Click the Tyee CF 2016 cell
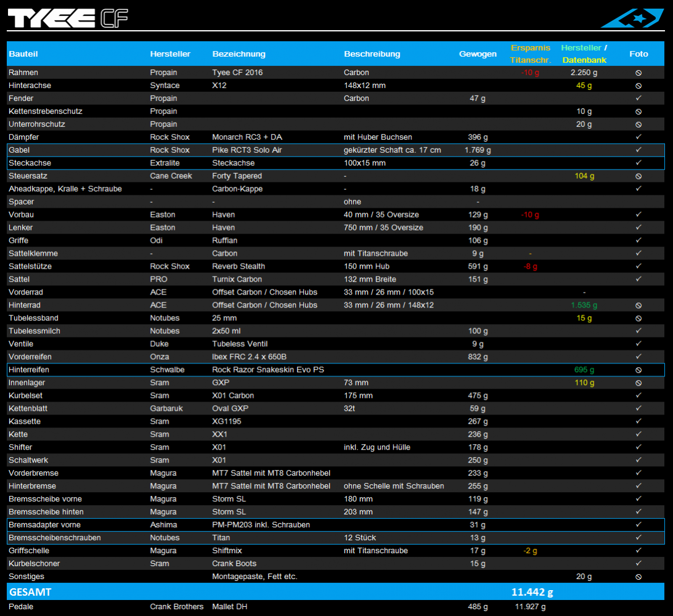The height and width of the screenshot is (616, 673). 237,73
